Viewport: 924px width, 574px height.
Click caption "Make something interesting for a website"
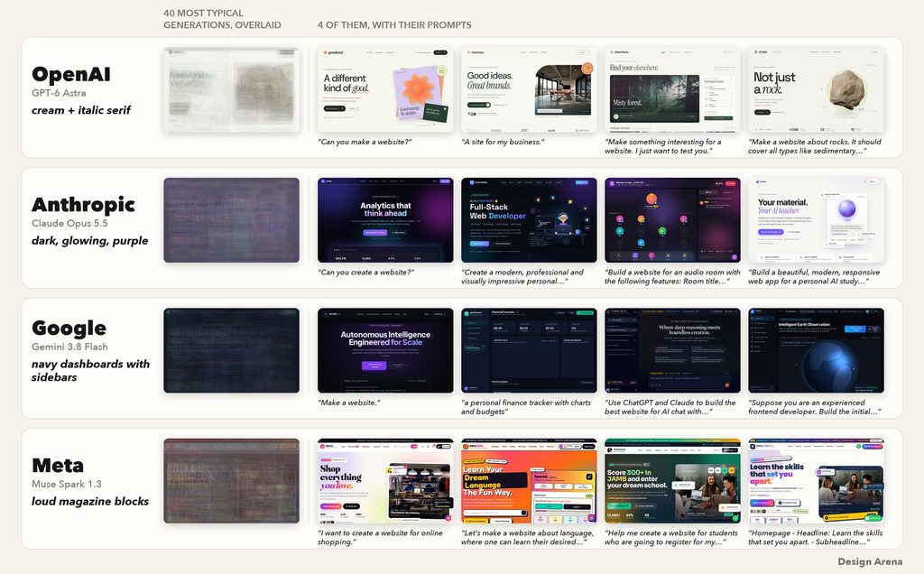pos(663,146)
